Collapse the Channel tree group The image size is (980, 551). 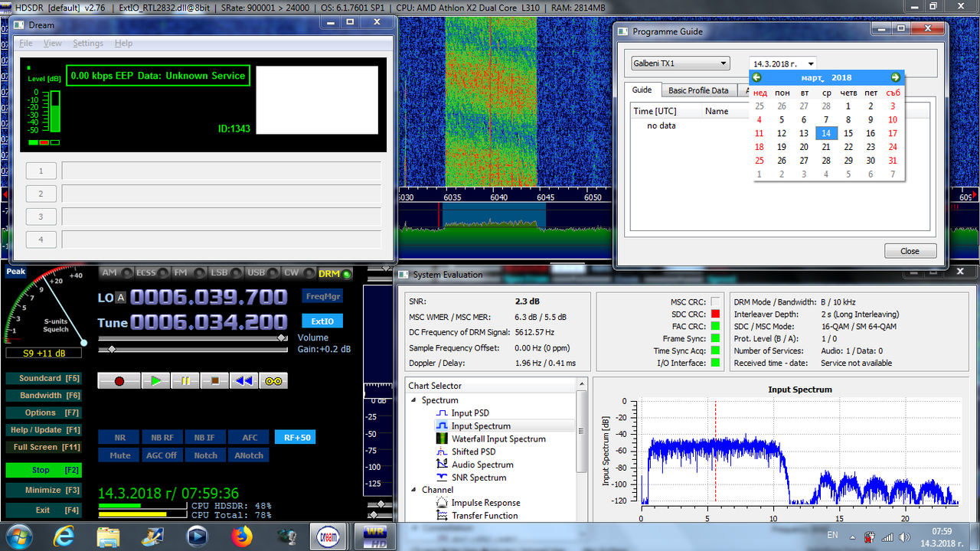[x=414, y=490]
